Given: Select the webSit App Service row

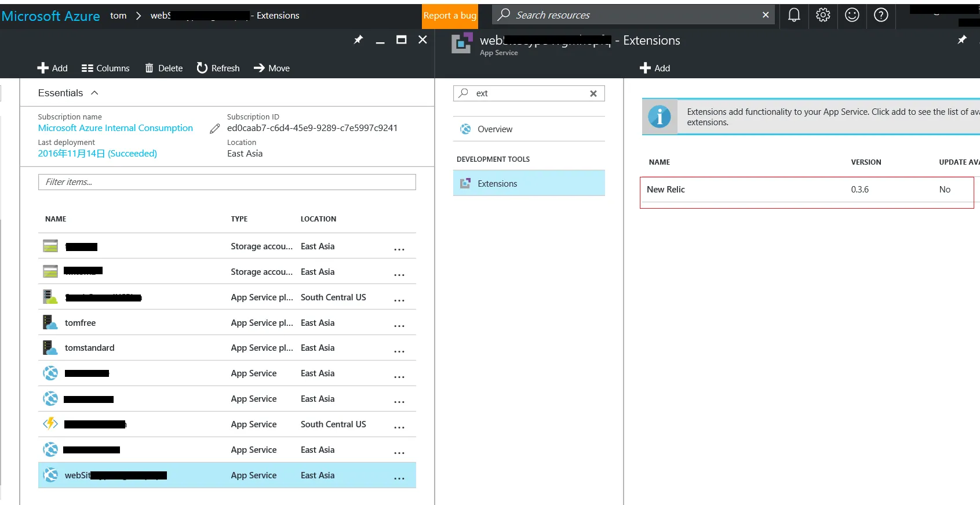Looking at the screenshot, I should (227, 475).
